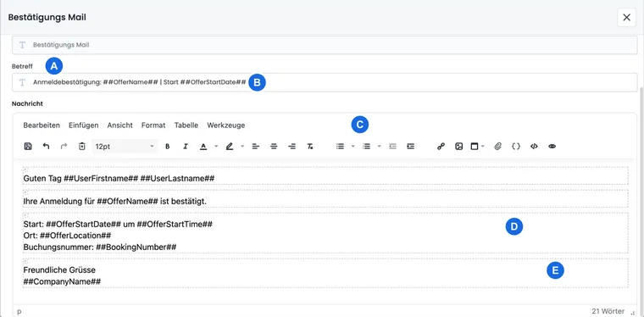Open the 12pt font size dropdown
The image size is (644, 317).
point(125,146)
